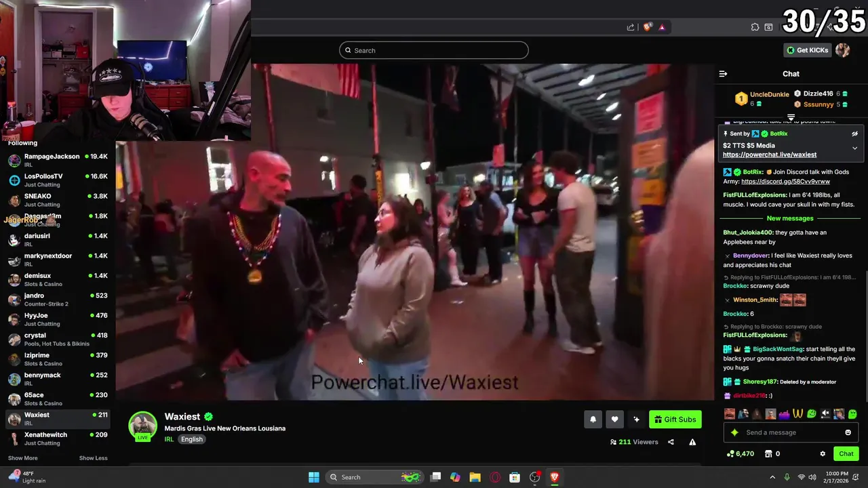Open the user profile avatar menu
The width and height of the screenshot is (868, 488).
click(843, 50)
